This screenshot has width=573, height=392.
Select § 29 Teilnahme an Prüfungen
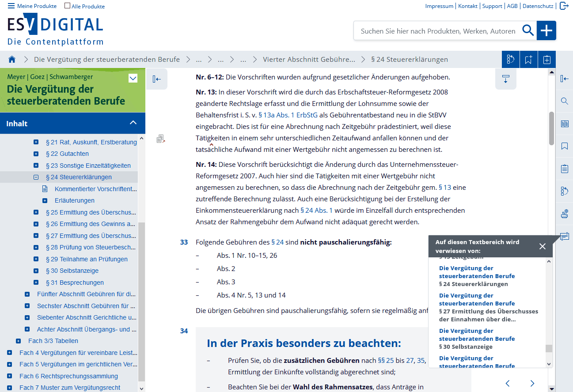point(87,259)
